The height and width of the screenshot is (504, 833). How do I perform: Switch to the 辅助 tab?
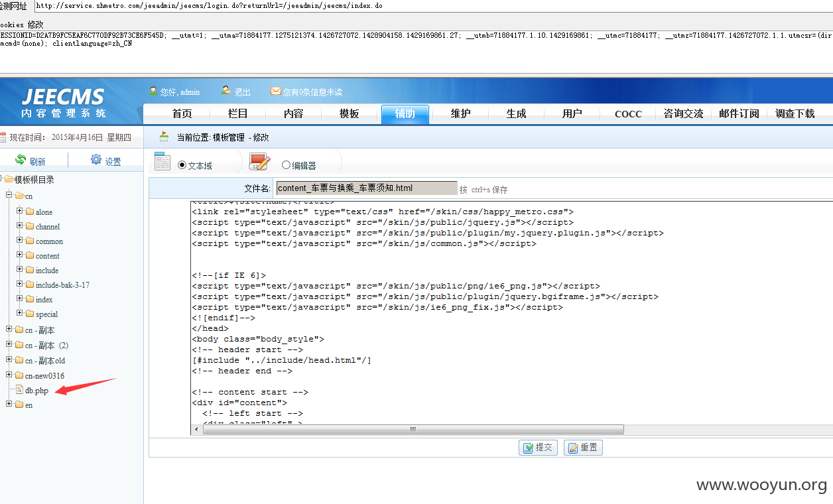pyautogui.click(x=405, y=114)
